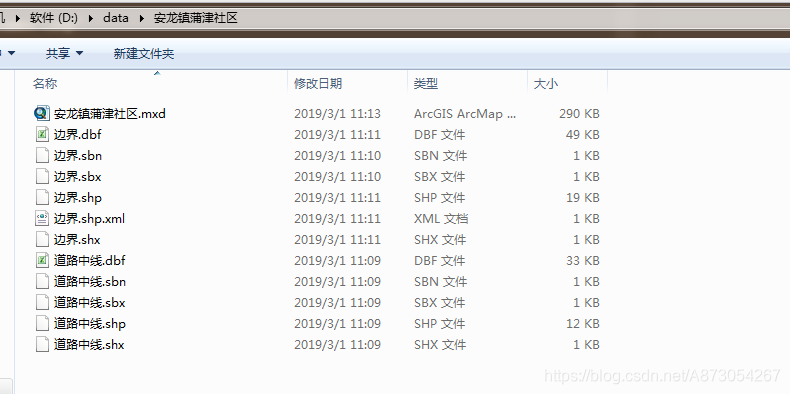Select file name 边界.shx
This screenshot has width=790, height=394.
77,240
